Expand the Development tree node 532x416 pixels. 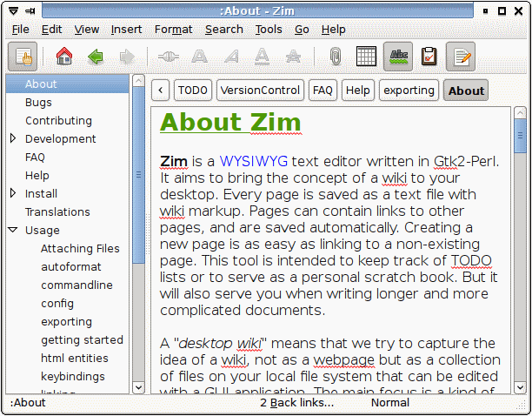pyautogui.click(x=13, y=139)
